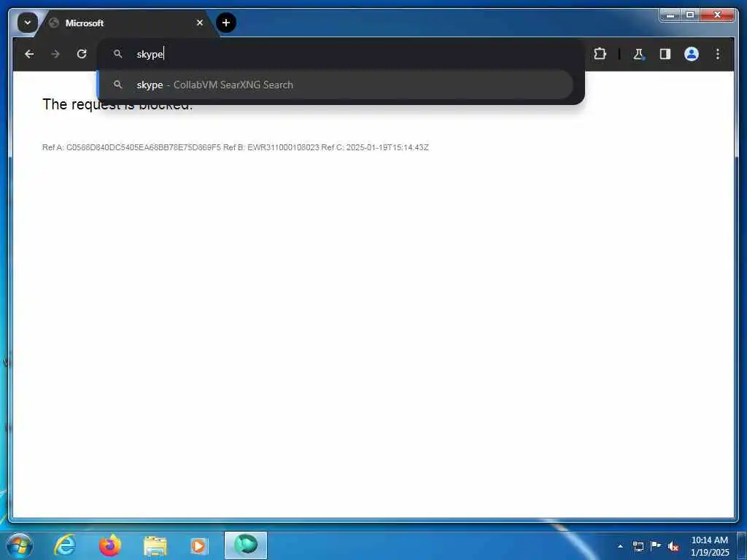Go back to the previous page
Image resolution: width=747 pixels, height=560 pixels.
click(x=29, y=54)
